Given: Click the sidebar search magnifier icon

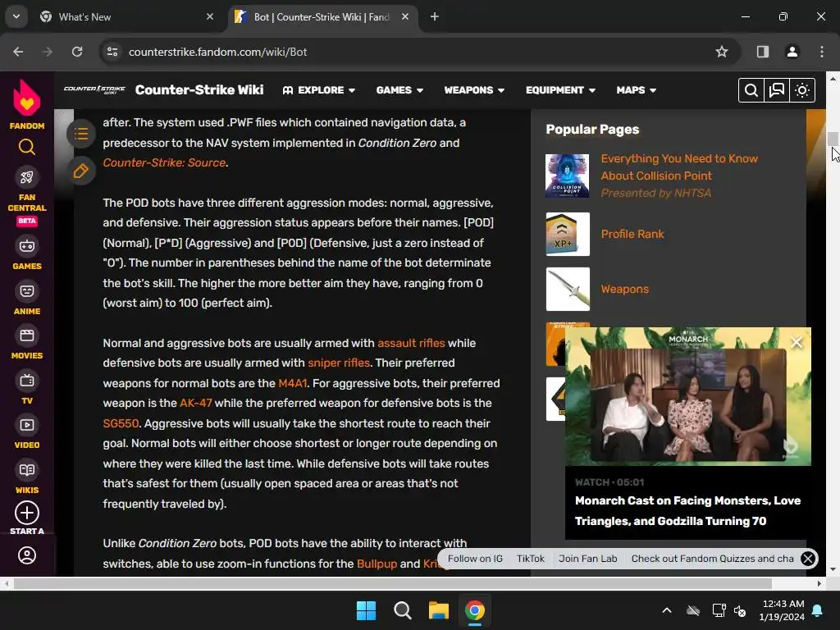Looking at the screenshot, I should 27,147.
